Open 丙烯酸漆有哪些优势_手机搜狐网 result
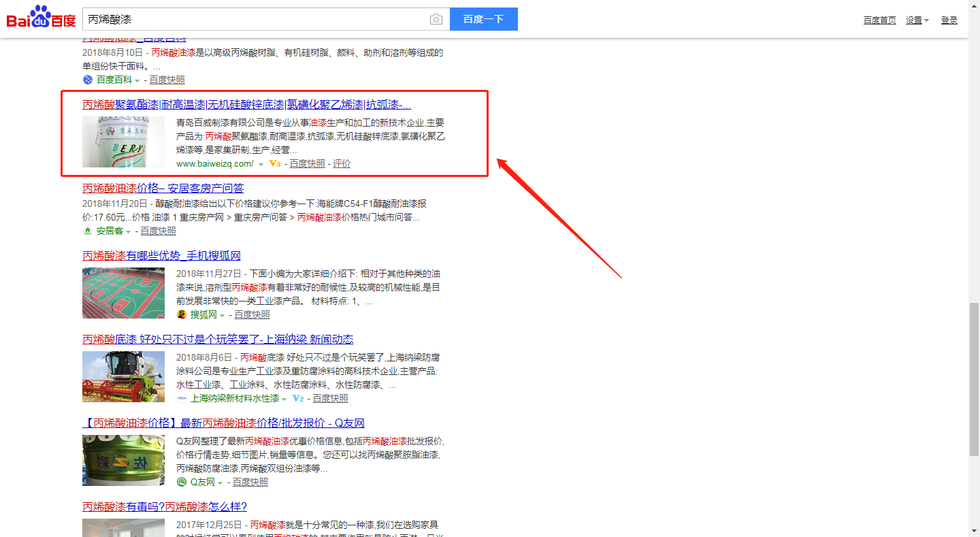This screenshot has width=980, height=537. (162, 256)
